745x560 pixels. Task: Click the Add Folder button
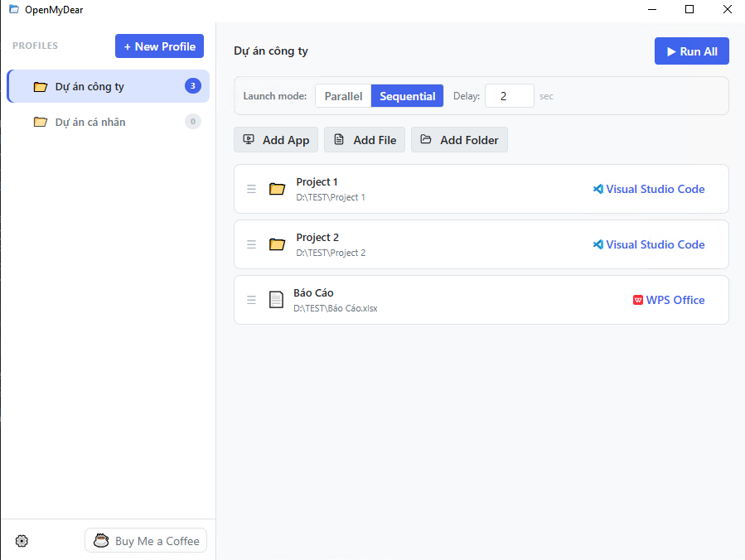click(x=459, y=140)
